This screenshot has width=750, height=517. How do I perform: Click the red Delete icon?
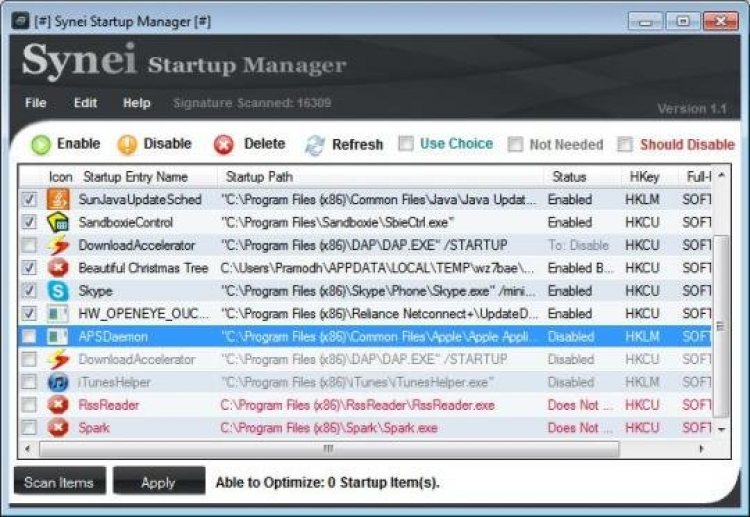224,144
